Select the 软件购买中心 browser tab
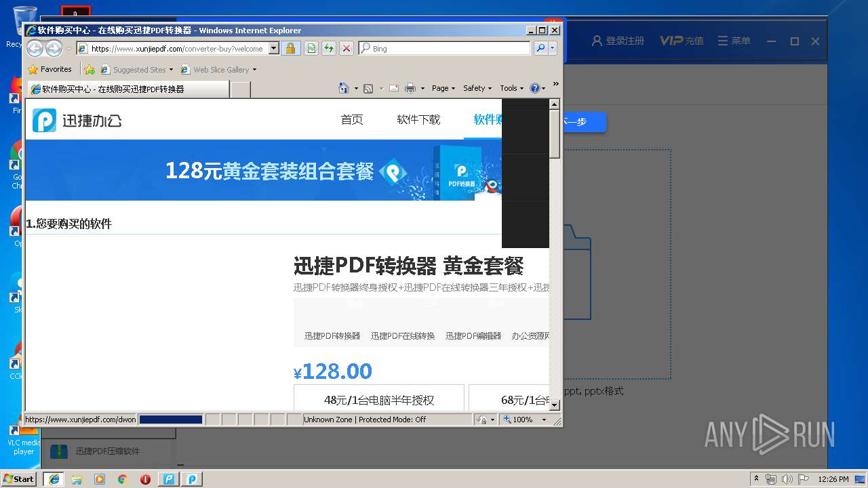 [x=127, y=89]
